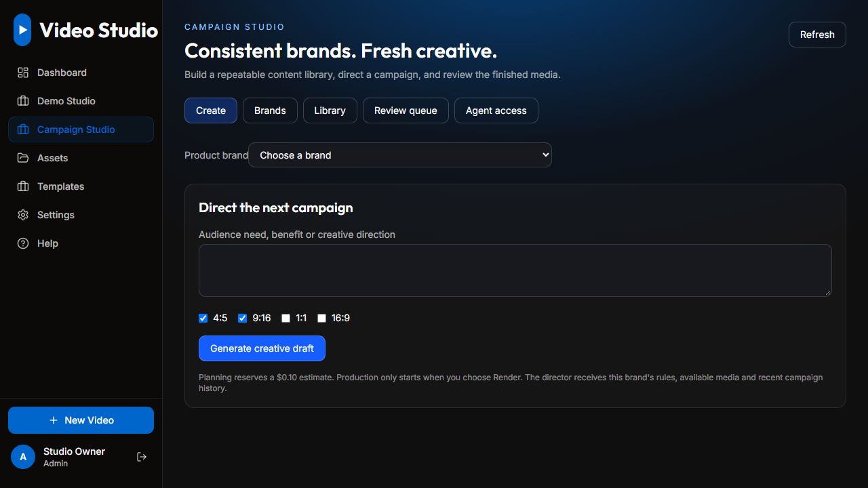Uncheck the 4:5 aspect ratio checkbox
The image size is (868, 488).
pos(203,318)
